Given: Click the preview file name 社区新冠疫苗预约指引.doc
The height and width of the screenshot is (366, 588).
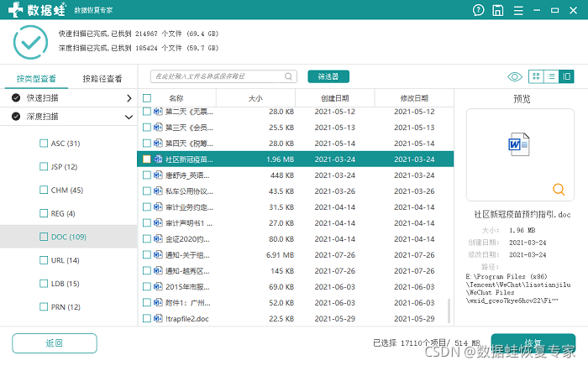Looking at the screenshot, I should [x=522, y=214].
